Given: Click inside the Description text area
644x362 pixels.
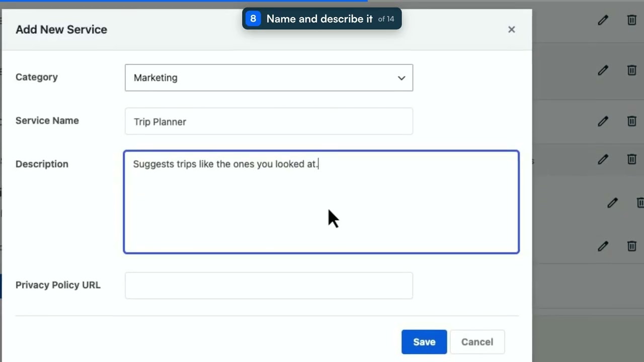Looking at the screenshot, I should (x=321, y=202).
